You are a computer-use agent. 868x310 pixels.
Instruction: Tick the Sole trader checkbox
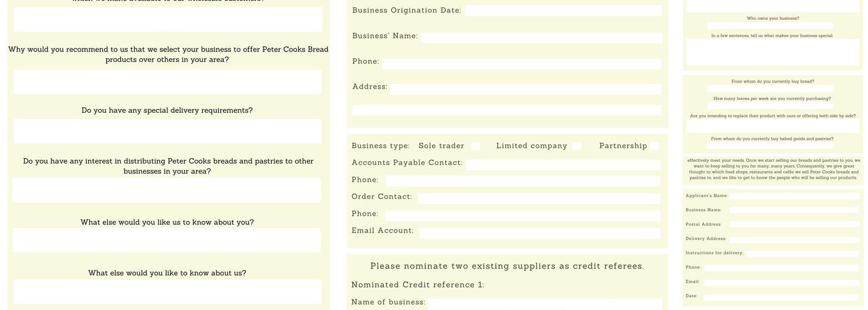[x=476, y=146]
